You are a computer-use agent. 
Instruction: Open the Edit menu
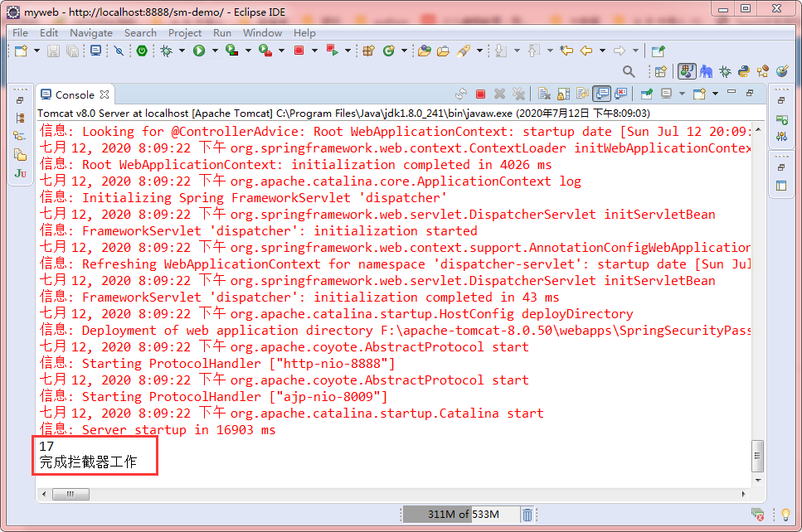coord(49,32)
